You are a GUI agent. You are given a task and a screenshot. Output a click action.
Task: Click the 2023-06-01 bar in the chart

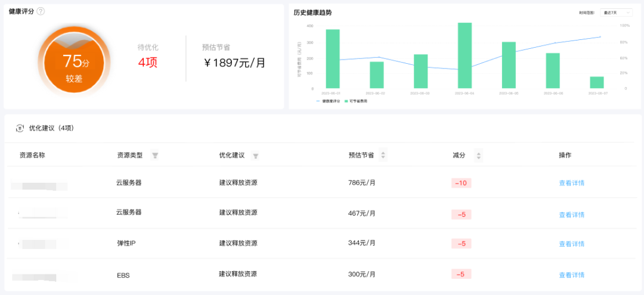[333, 58]
